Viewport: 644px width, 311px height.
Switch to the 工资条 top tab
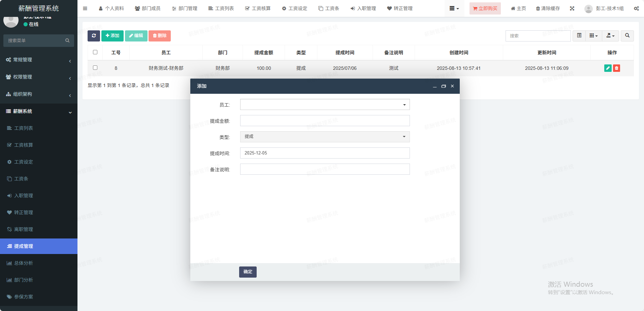(x=329, y=8)
